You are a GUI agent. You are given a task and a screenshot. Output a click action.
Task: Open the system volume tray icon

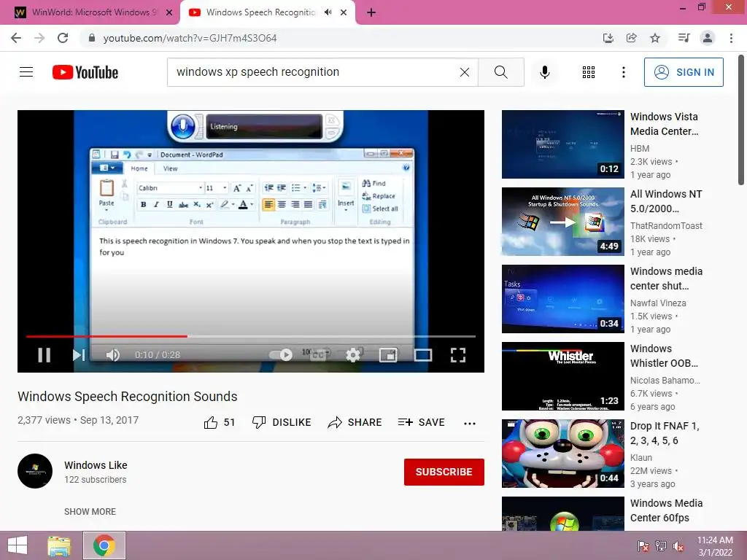pyautogui.click(x=678, y=545)
